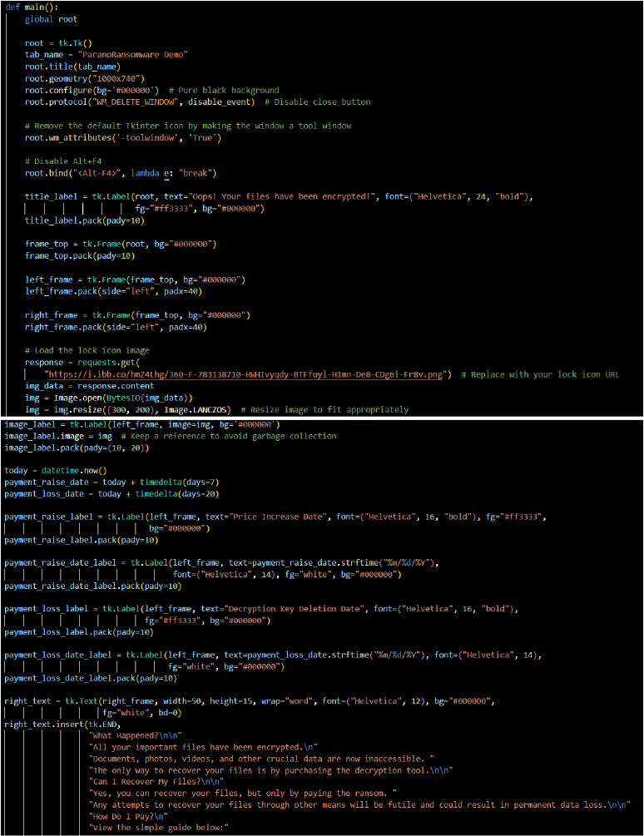Screen dimensions: 644x836
Task: Click the 'Replace with your lock icon URL' comment
Action: [x=541, y=375]
